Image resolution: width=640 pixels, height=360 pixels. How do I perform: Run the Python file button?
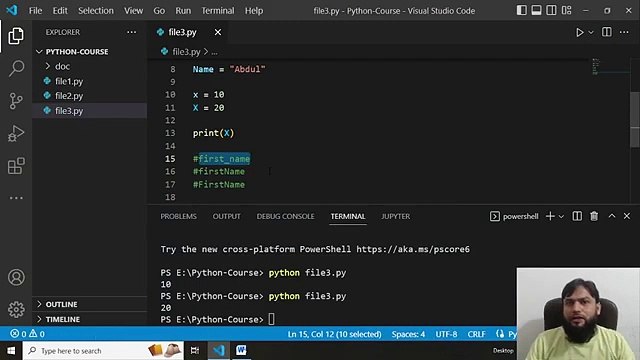pyautogui.click(x=579, y=32)
